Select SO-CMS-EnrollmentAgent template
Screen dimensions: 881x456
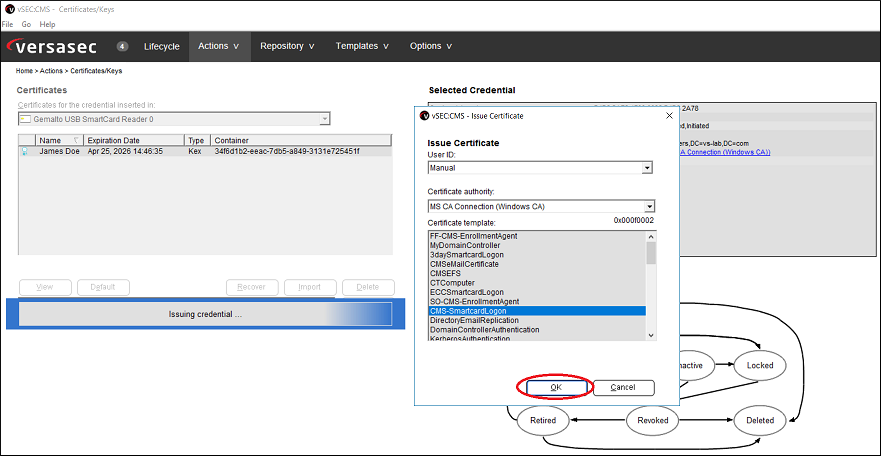(537, 302)
